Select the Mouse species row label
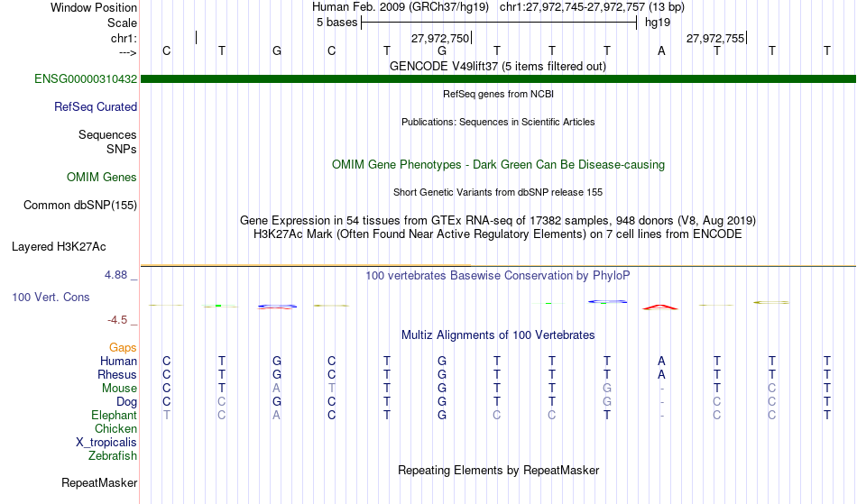857x504 pixels. click(x=119, y=389)
